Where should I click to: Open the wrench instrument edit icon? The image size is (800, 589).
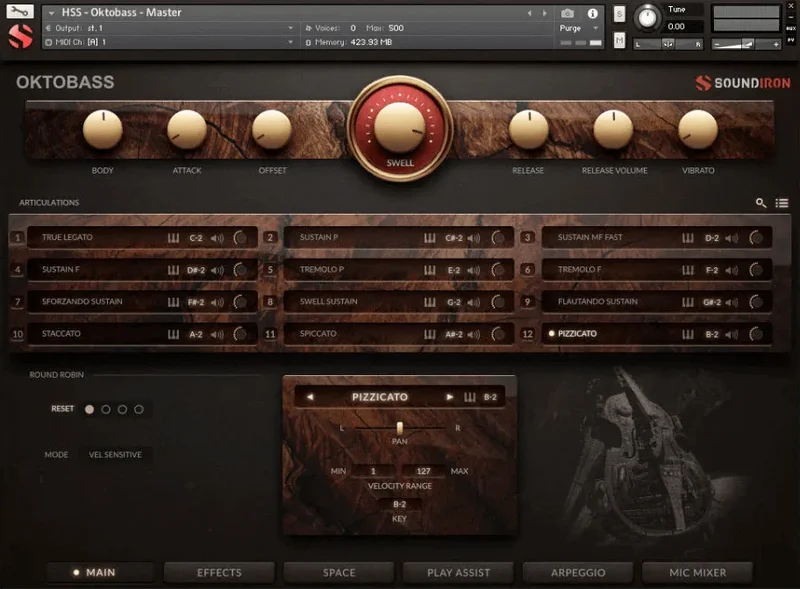(x=19, y=11)
